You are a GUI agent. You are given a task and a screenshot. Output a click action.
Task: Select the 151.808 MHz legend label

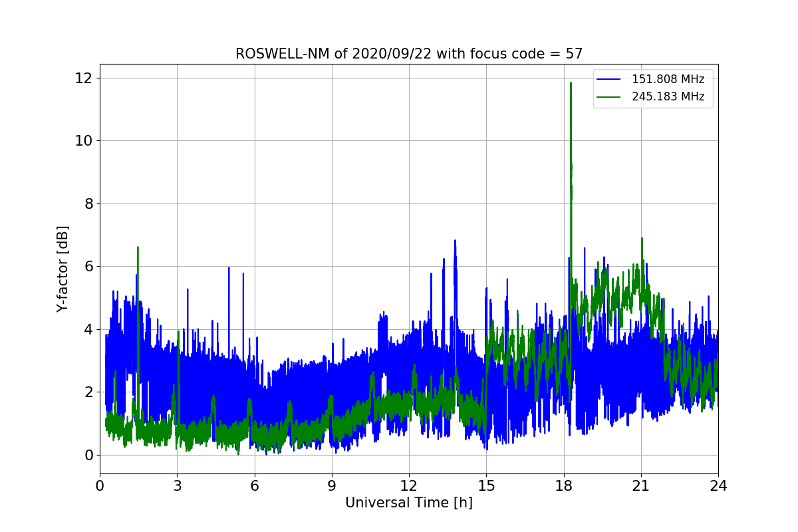point(668,80)
